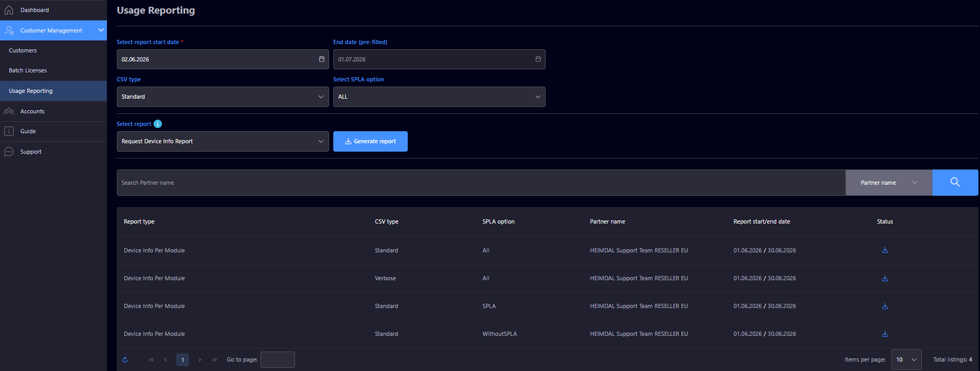Open Guide from the sidebar

(x=53, y=131)
